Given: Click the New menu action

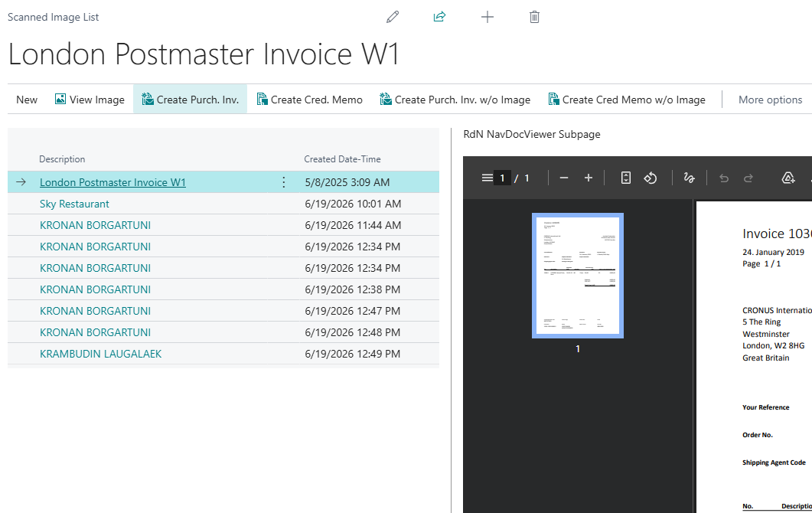Looking at the screenshot, I should [27, 100].
